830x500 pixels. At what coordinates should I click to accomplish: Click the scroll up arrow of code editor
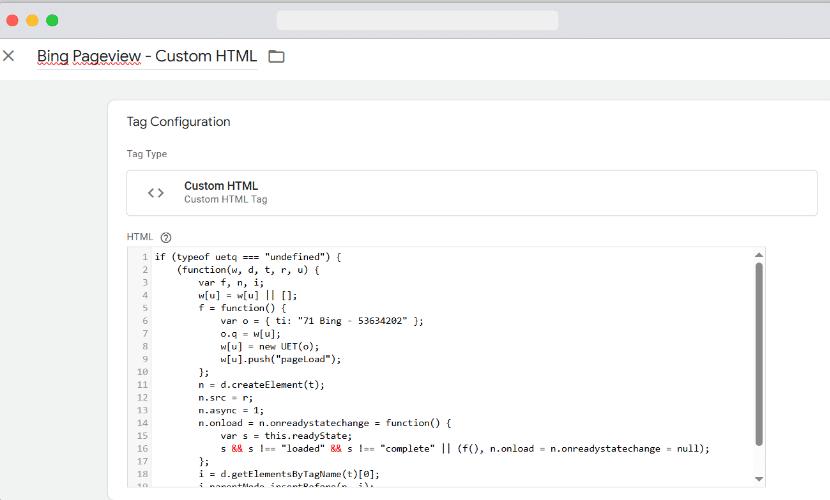(x=759, y=255)
